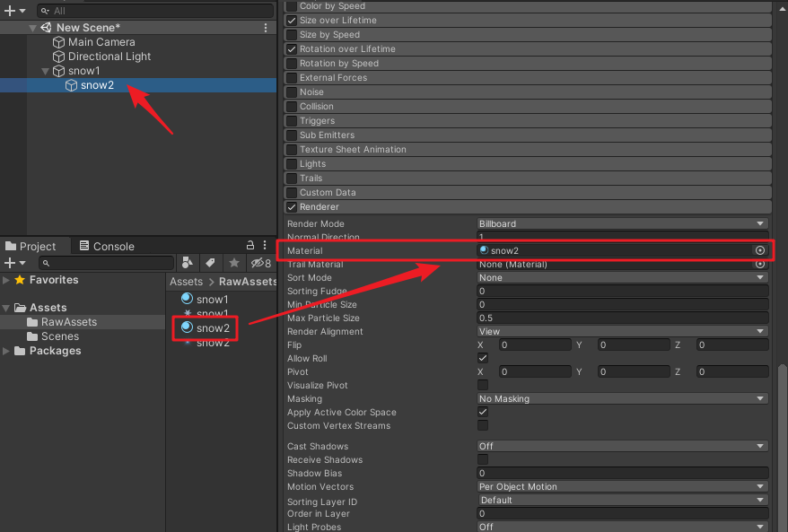The width and height of the screenshot is (788, 532).
Task: Click the Scenes folder icon
Action: (x=32, y=336)
